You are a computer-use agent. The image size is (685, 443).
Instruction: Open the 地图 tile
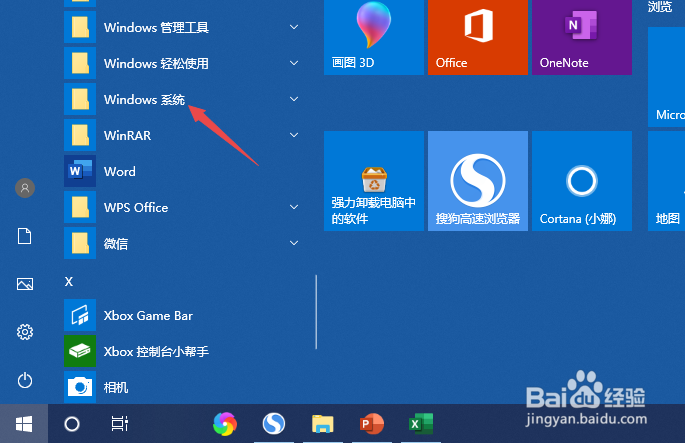point(667,181)
